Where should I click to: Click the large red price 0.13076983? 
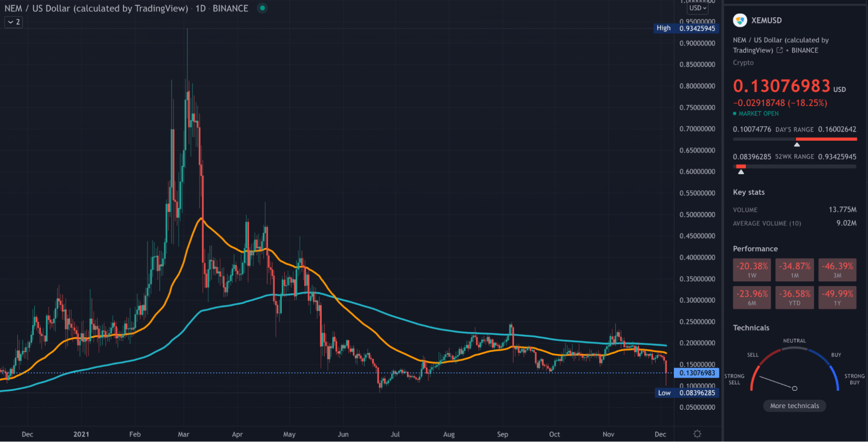coord(782,86)
